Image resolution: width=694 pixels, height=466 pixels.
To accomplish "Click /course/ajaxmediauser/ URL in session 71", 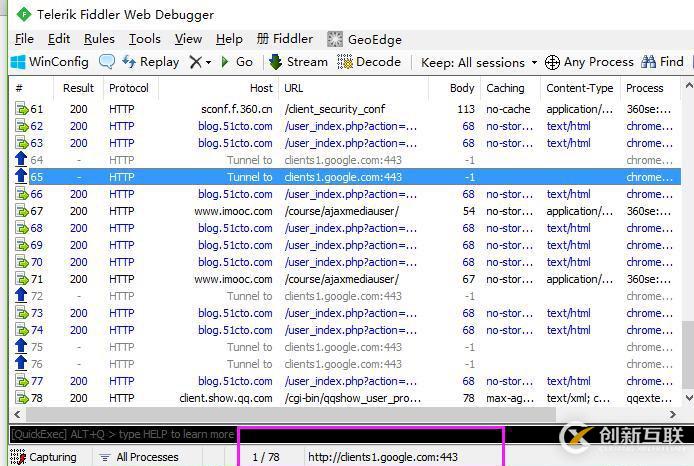I will click(x=342, y=279).
